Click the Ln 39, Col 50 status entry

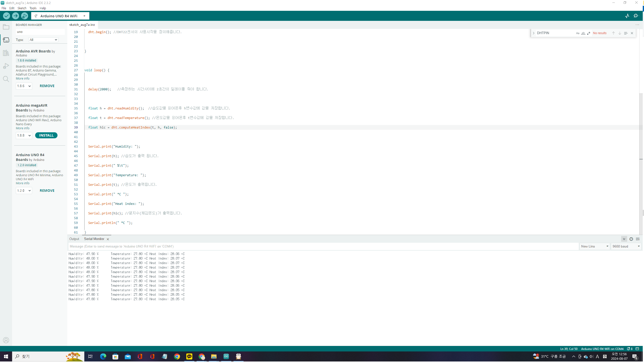tap(569, 349)
